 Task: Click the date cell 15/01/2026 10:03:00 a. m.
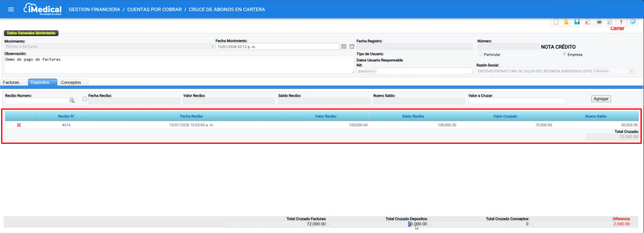tap(191, 125)
